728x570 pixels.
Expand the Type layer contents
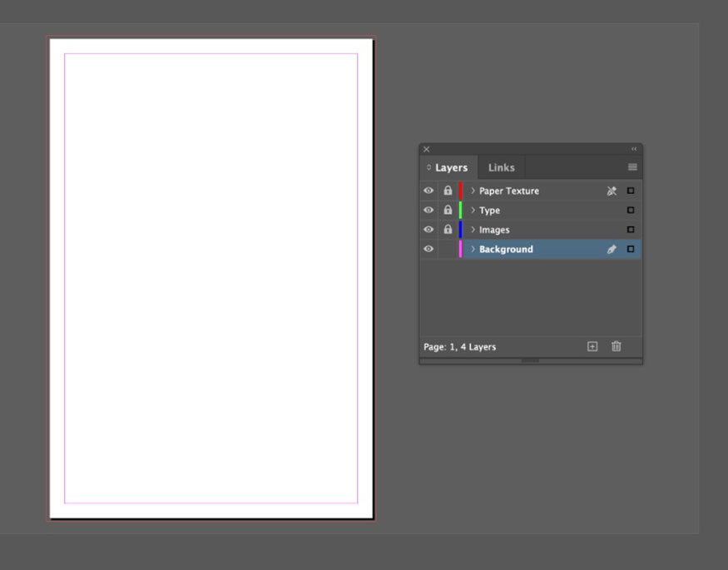pos(473,211)
